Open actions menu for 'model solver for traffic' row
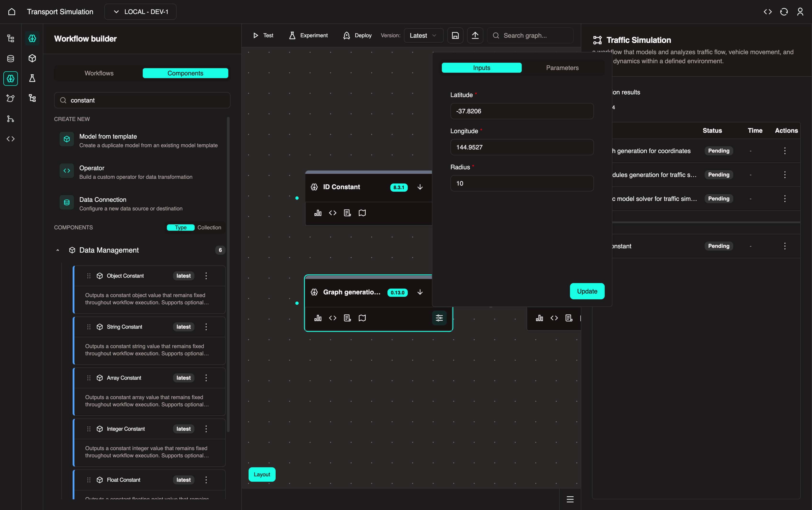 tap(785, 199)
